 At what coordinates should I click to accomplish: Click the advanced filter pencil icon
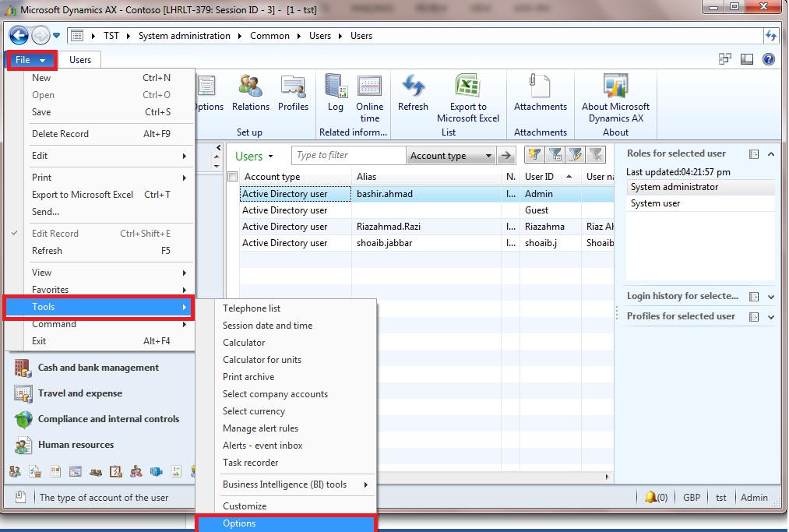point(576,155)
